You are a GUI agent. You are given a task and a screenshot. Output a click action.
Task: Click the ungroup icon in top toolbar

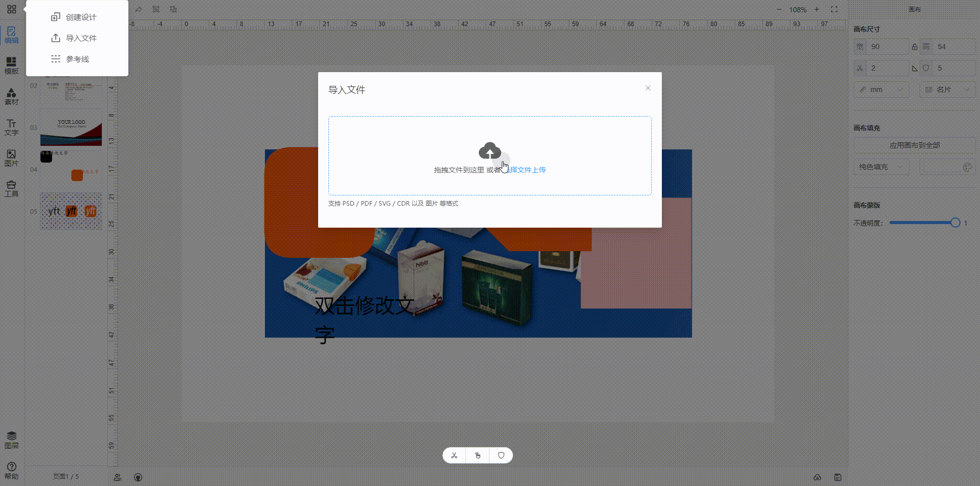(173, 9)
